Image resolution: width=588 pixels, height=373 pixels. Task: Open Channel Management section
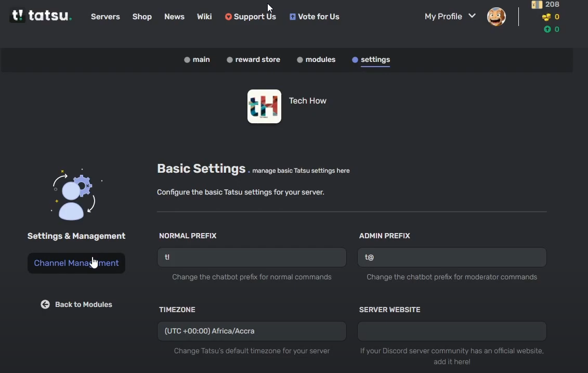(x=76, y=263)
